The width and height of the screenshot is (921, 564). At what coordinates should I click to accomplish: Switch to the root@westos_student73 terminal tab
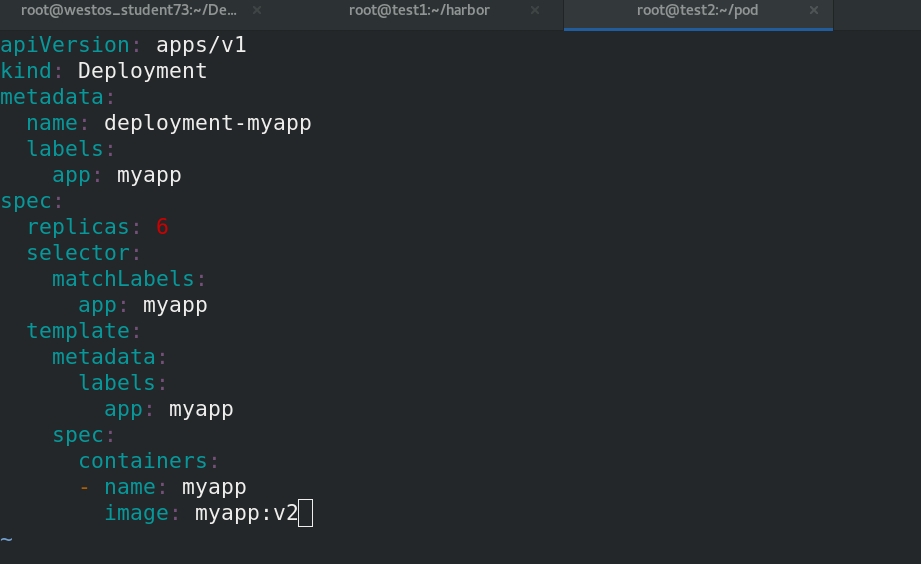[129, 11]
